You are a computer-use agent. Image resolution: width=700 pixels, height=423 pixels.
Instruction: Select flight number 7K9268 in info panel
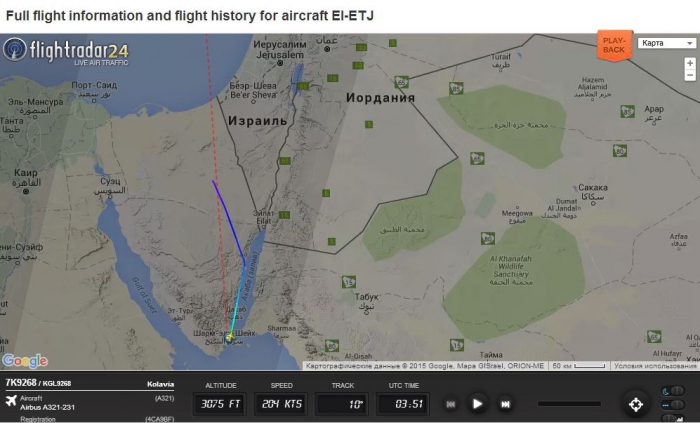pos(20,383)
